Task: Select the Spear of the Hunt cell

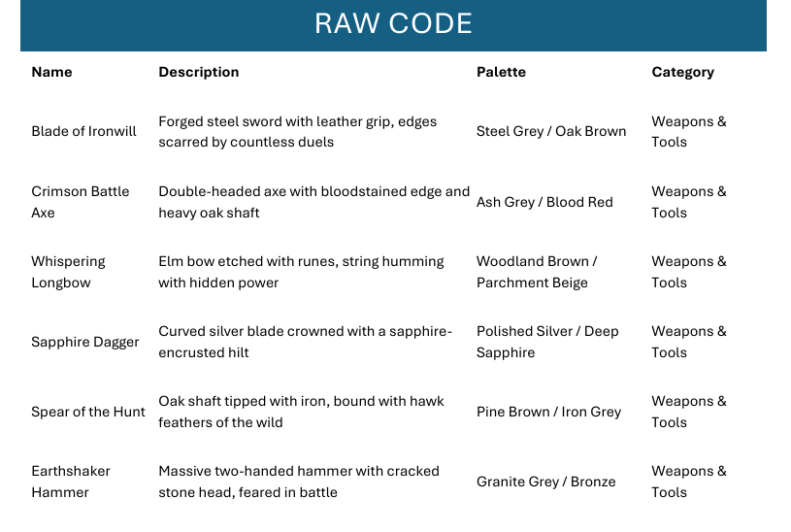Action: pos(87,412)
